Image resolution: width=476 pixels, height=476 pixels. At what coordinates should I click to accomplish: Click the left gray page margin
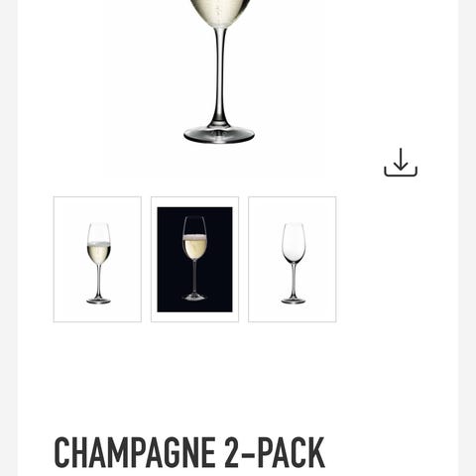click(9, 238)
